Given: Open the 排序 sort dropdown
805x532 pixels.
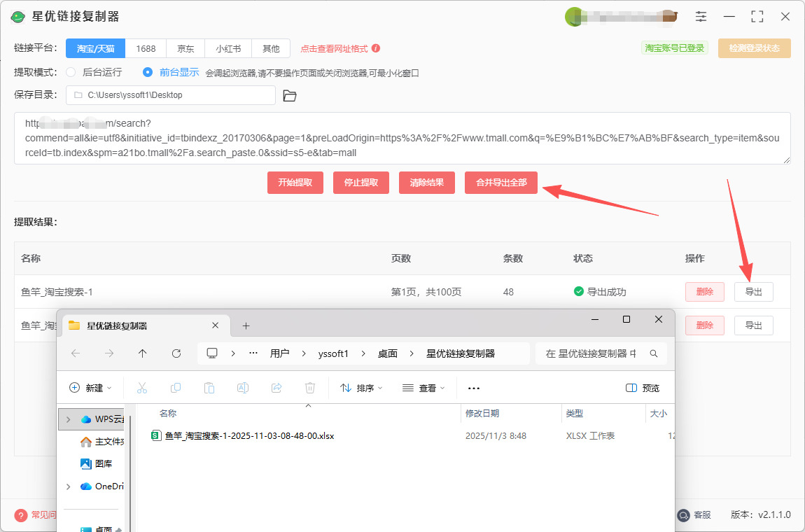Looking at the screenshot, I should tap(361, 388).
